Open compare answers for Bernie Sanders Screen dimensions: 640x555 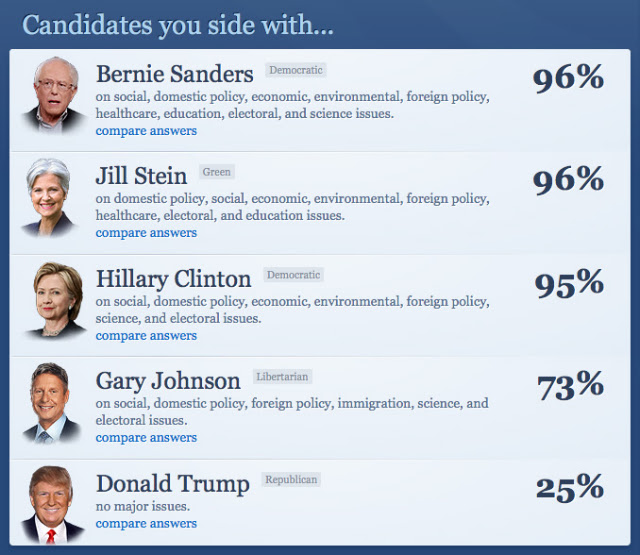click(146, 131)
